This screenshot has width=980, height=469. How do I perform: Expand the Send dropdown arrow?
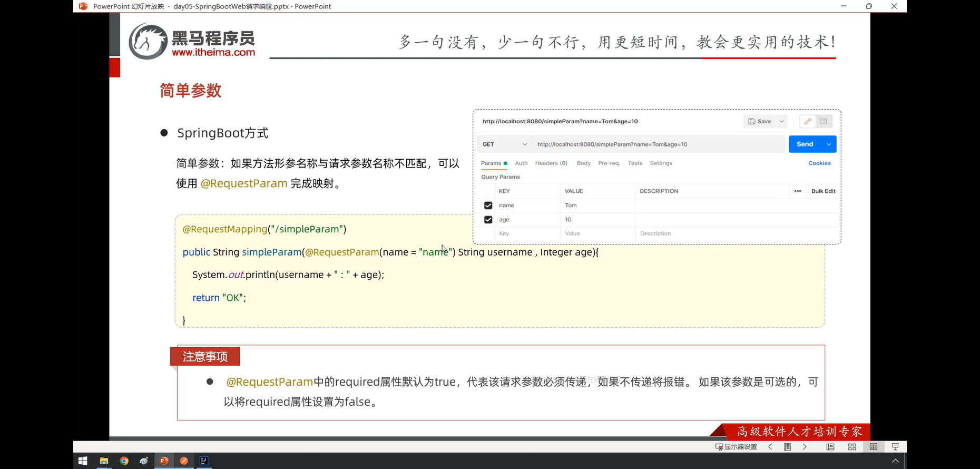point(829,144)
